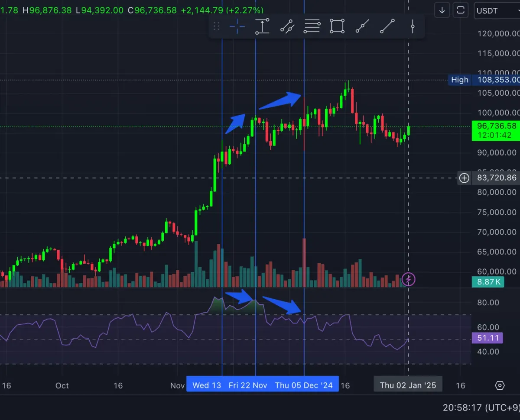Select the vertical line drawing tool

(x=413, y=26)
